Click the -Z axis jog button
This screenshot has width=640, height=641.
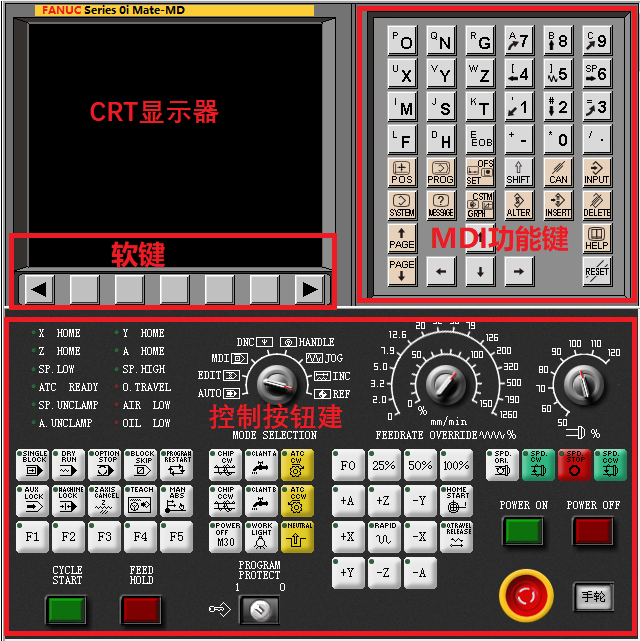(x=384, y=573)
